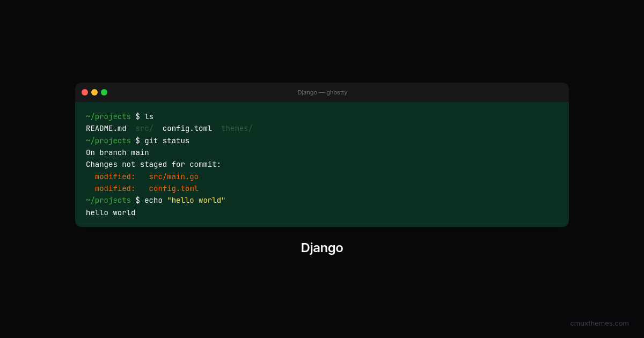The width and height of the screenshot is (644, 338).
Task: Click the 'echo' command word
Action: (153, 201)
